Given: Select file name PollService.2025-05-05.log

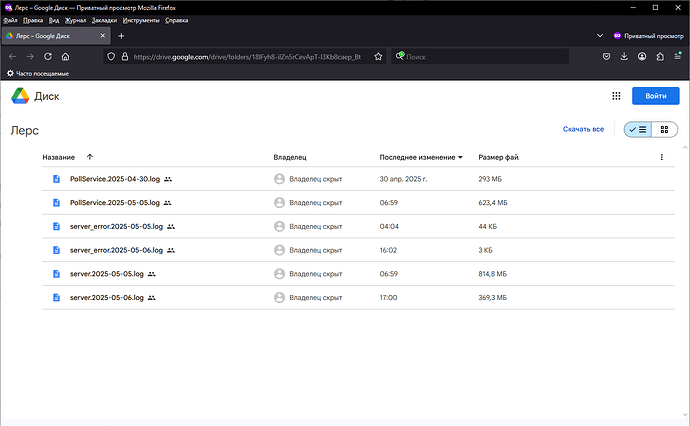Looking at the screenshot, I should [114, 203].
